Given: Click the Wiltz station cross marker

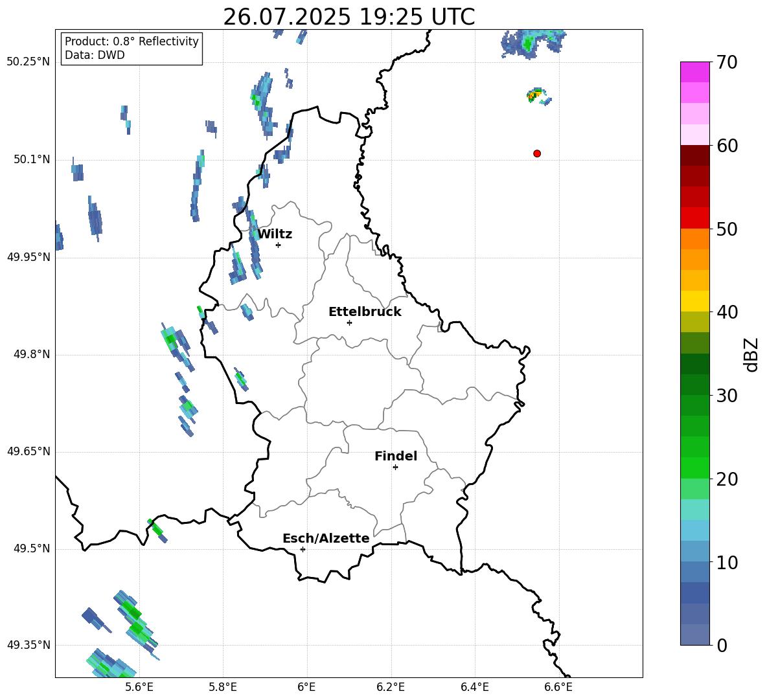Looking at the screenshot, I should coord(279,245).
